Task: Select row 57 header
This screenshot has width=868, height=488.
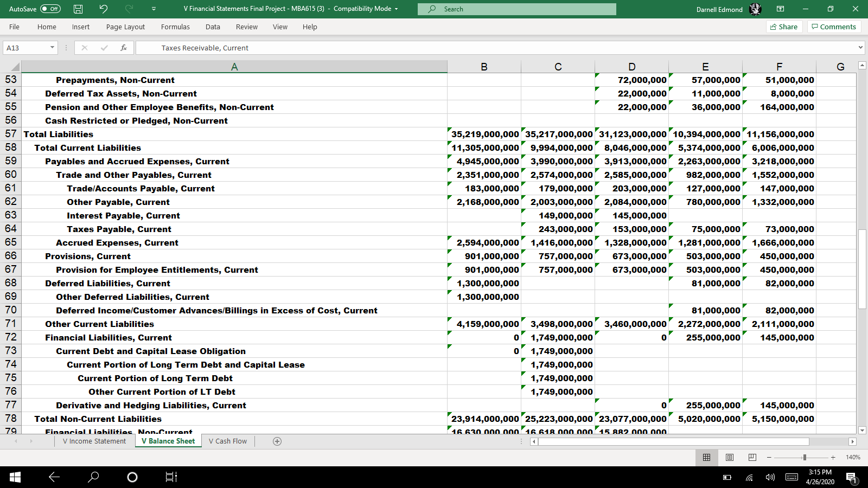Action: (x=11, y=134)
